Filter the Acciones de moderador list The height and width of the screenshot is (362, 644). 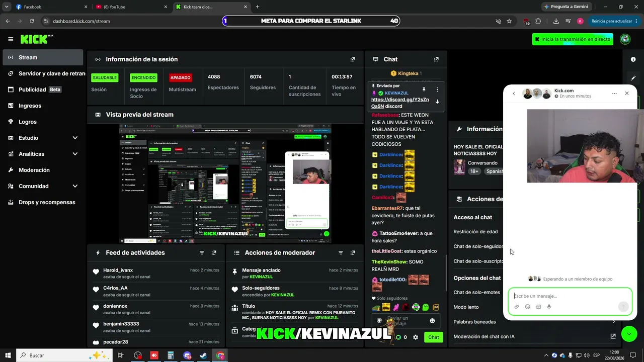pyautogui.click(x=341, y=253)
